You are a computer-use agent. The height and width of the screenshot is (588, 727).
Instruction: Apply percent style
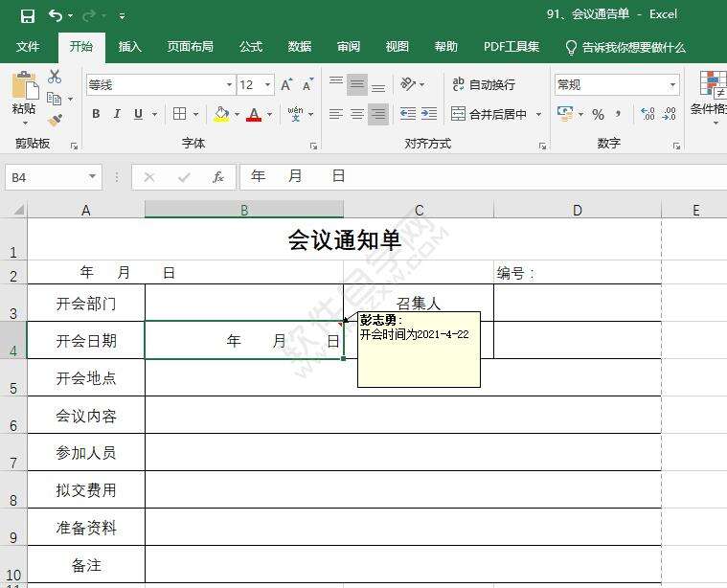[x=598, y=115]
